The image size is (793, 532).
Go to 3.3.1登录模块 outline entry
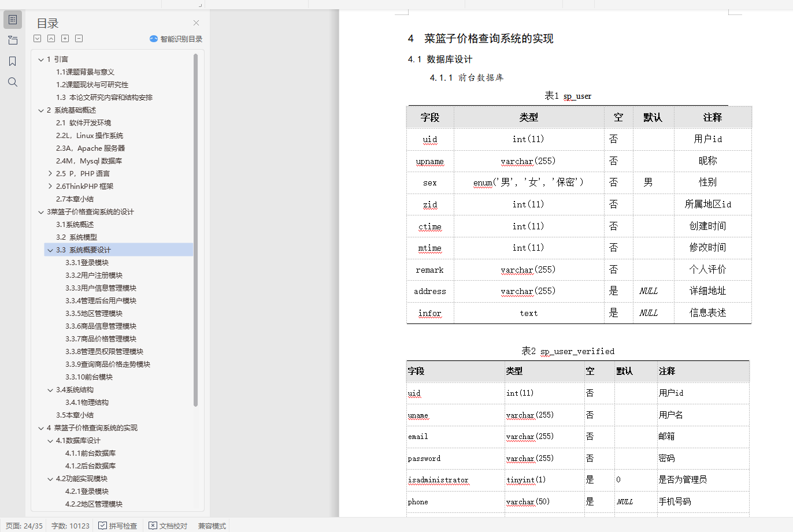(87, 263)
